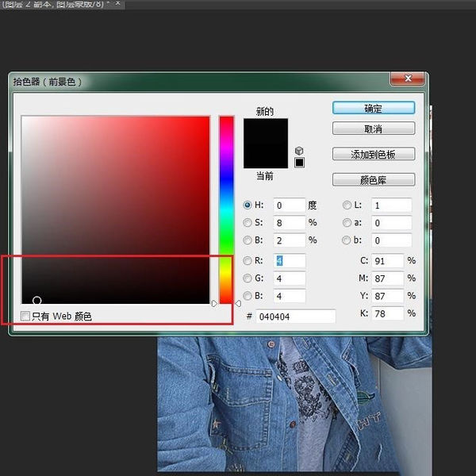Click the H degree value field
This screenshot has height=476, width=476.
click(290, 205)
